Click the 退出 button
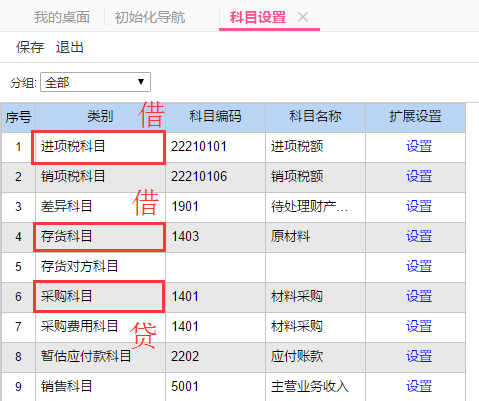 tap(69, 47)
